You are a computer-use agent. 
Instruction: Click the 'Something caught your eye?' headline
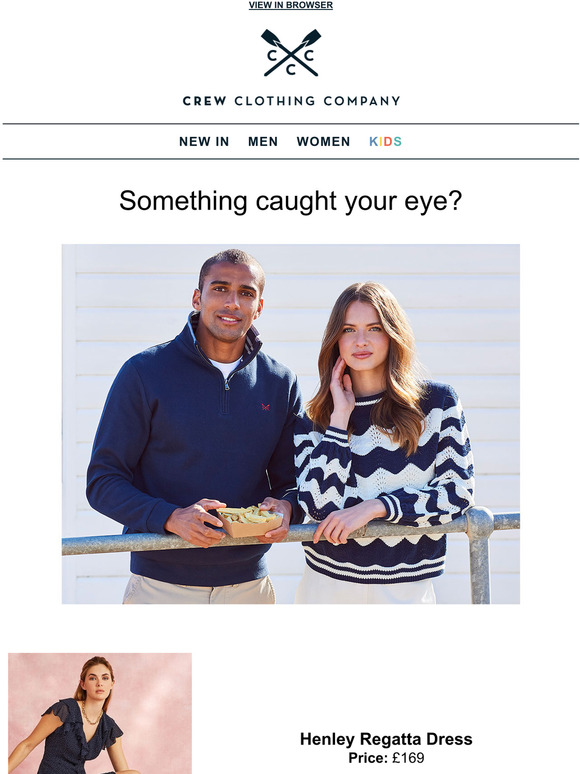click(x=290, y=201)
